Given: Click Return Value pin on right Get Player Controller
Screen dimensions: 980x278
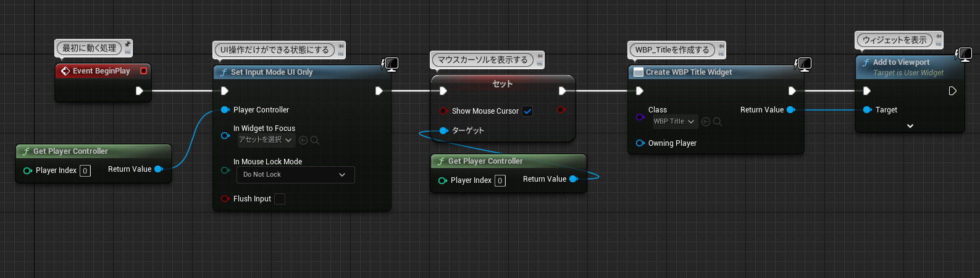Looking at the screenshot, I should pyautogui.click(x=574, y=179).
